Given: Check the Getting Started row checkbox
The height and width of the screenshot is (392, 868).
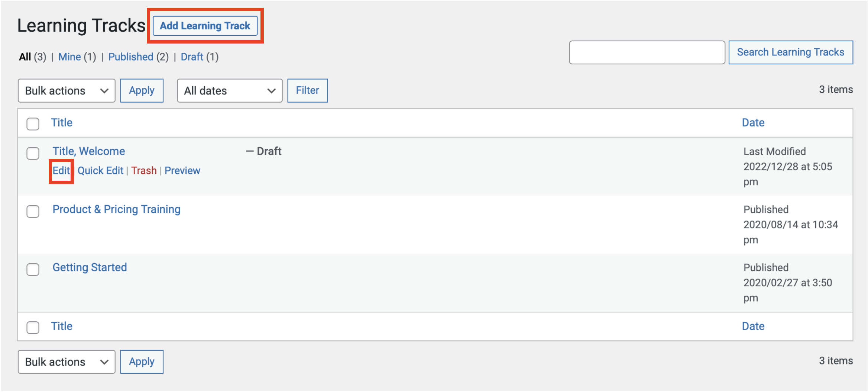Looking at the screenshot, I should coord(33,269).
